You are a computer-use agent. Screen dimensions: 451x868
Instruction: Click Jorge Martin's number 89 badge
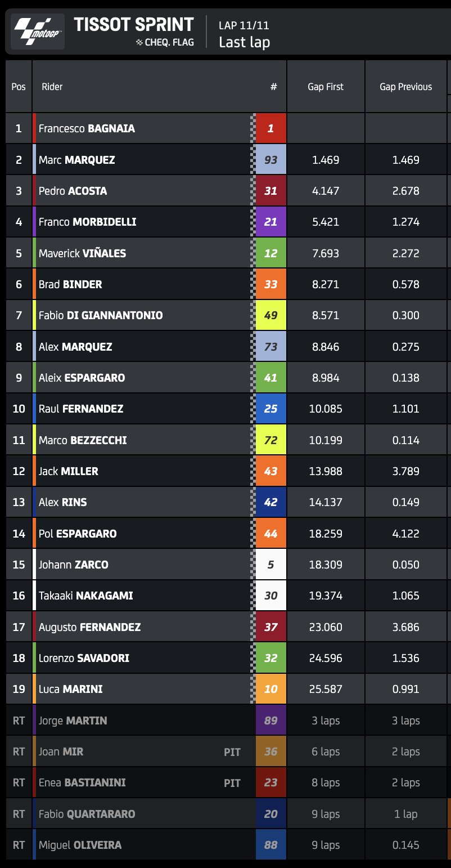[270, 721]
